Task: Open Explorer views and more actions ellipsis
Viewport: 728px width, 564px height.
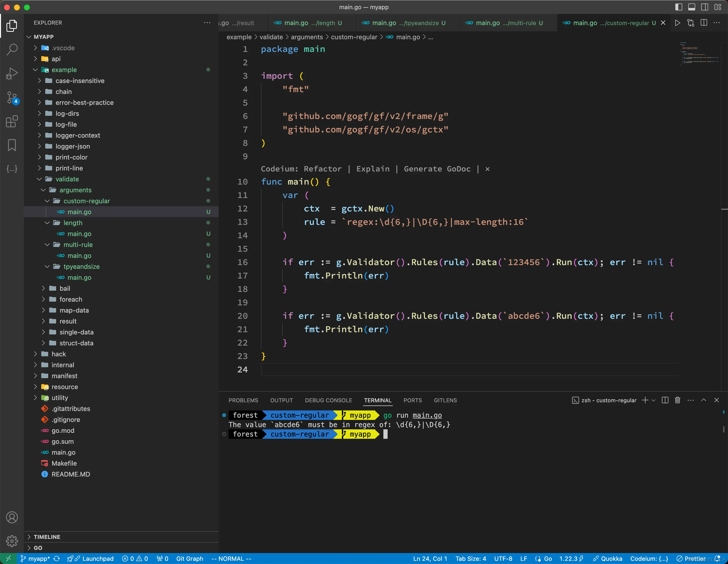Action: point(207,23)
